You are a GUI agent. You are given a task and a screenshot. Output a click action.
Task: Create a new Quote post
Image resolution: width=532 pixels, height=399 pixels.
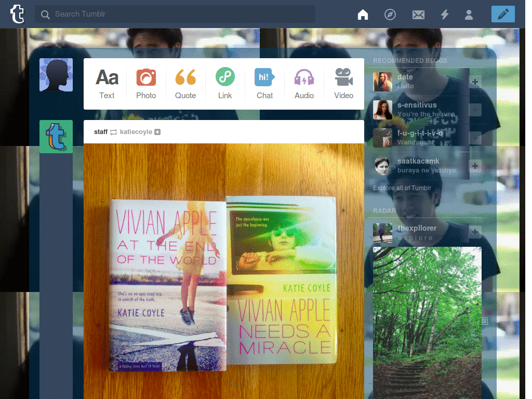point(185,84)
